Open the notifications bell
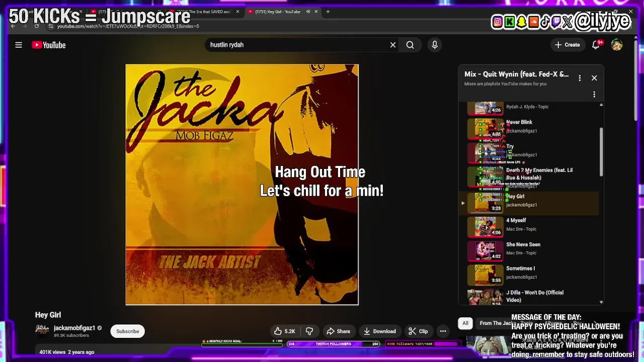644x362 pixels. (x=596, y=45)
